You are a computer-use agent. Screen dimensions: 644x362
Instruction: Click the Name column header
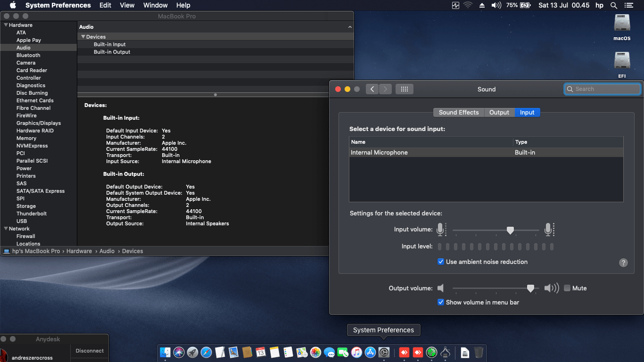point(431,142)
